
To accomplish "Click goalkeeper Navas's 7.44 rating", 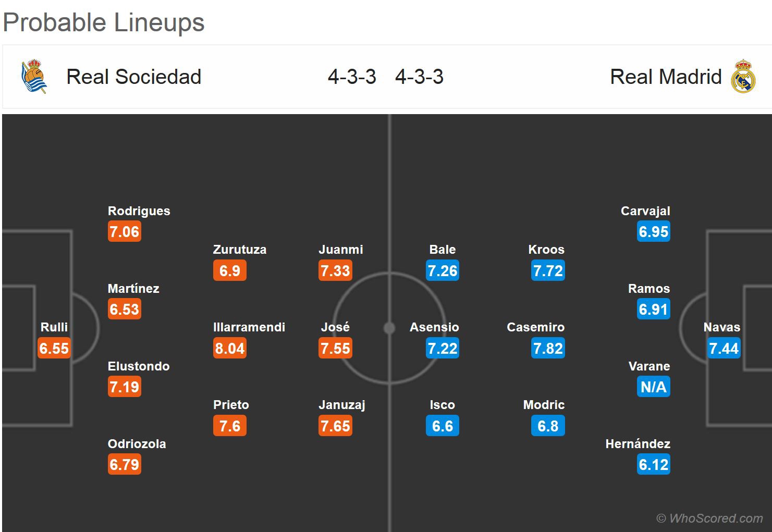I will pyautogui.click(x=724, y=348).
